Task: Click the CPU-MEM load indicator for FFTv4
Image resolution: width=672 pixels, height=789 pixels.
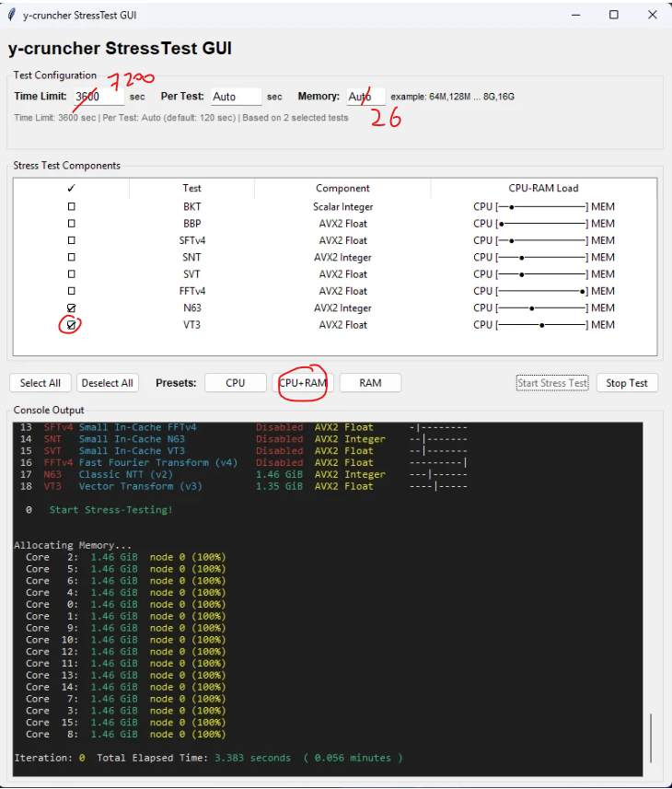Action: tap(543, 291)
